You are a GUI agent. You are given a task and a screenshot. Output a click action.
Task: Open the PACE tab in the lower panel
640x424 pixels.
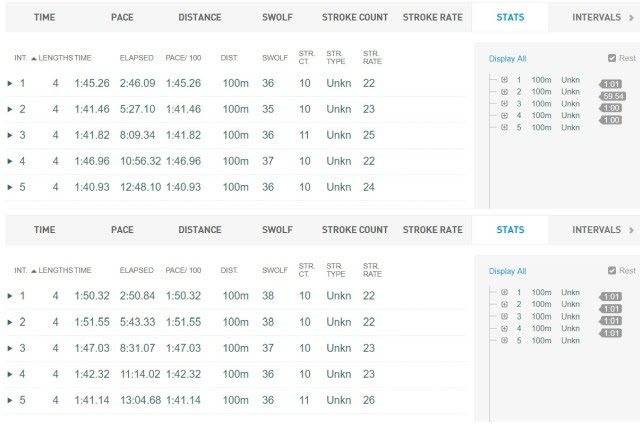coord(122,230)
